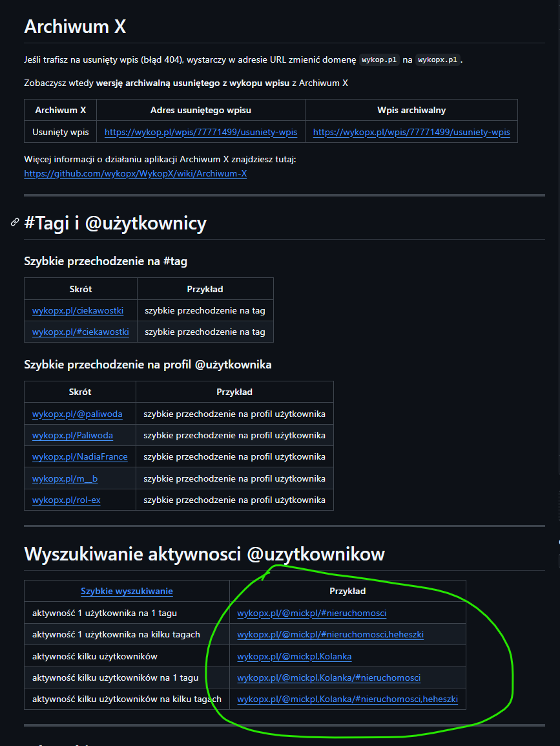The image size is (560, 746).
Task: Open the wykopx.pl/NadiaFrance profile link
Action: (x=79, y=456)
